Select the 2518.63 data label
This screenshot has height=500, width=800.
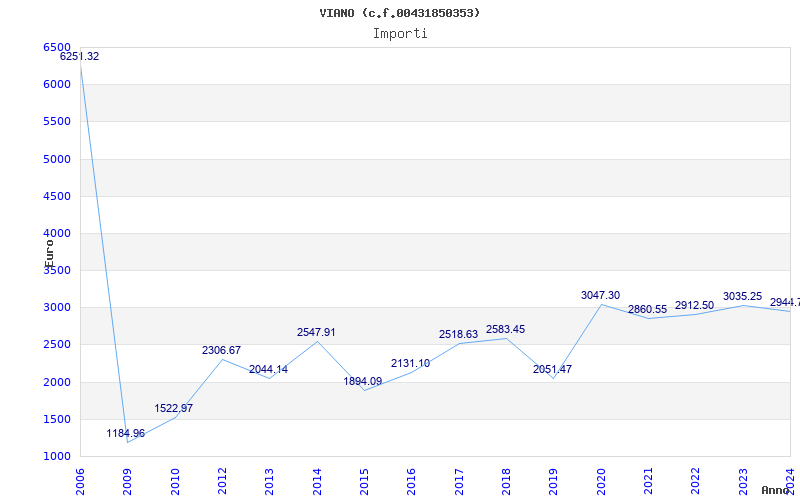(459, 335)
